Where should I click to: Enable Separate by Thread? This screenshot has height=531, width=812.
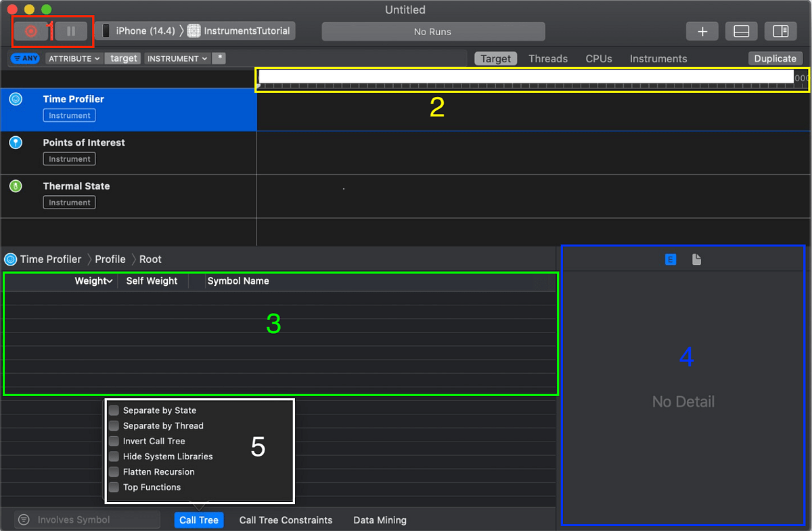coord(114,425)
